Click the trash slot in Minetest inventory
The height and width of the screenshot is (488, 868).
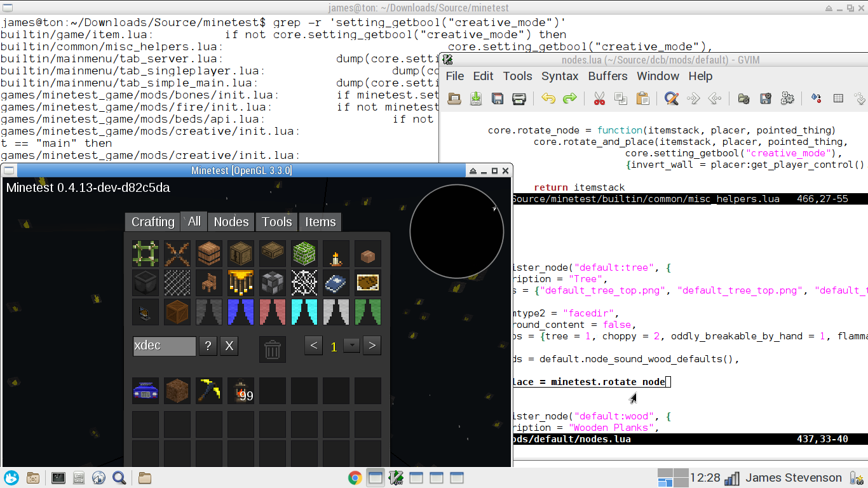273,349
